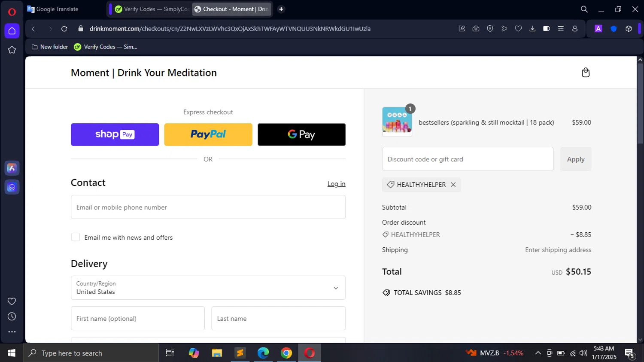Open the Windows notification center
Image resolution: width=644 pixels, height=362 pixels.
630,353
